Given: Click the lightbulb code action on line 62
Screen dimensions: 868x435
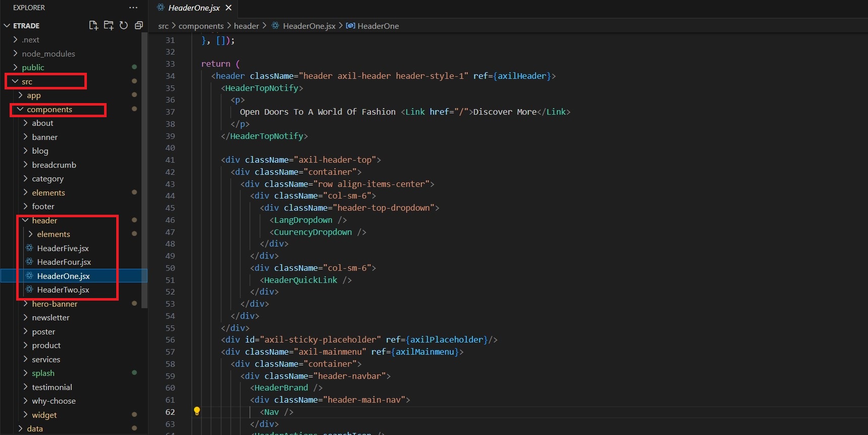Looking at the screenshot, I should tap(197, 411).
